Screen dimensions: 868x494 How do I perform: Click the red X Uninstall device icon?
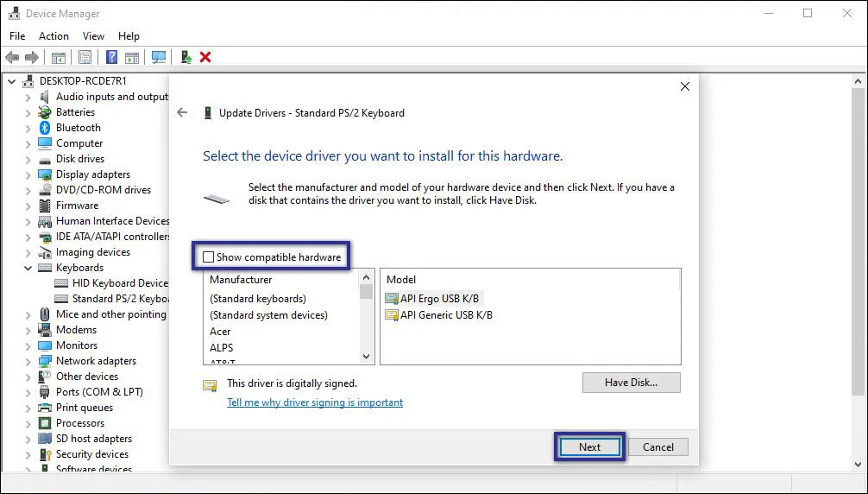tap(205, 57)
